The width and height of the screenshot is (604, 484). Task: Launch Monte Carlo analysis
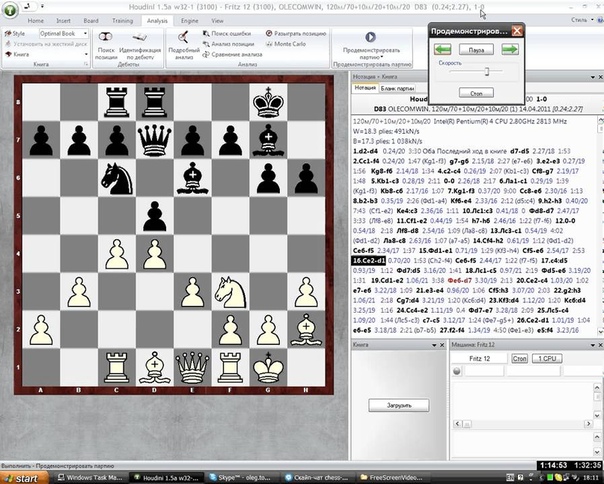286,44
